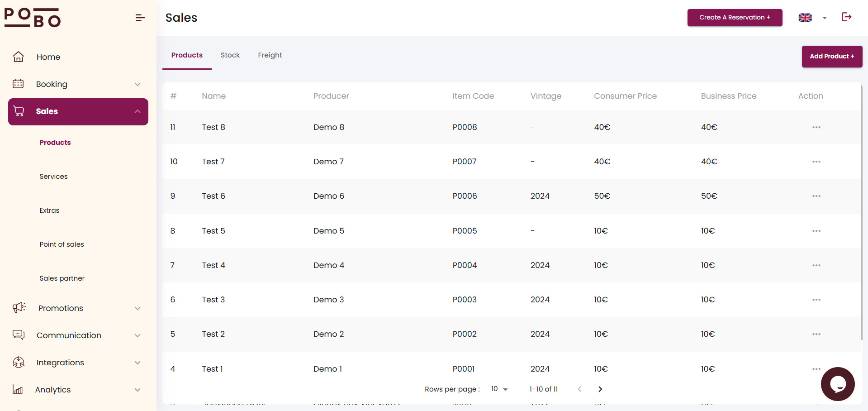868x411 pixels.
Task: Open action menu for Test 8 row
Action: click(816, 127)
